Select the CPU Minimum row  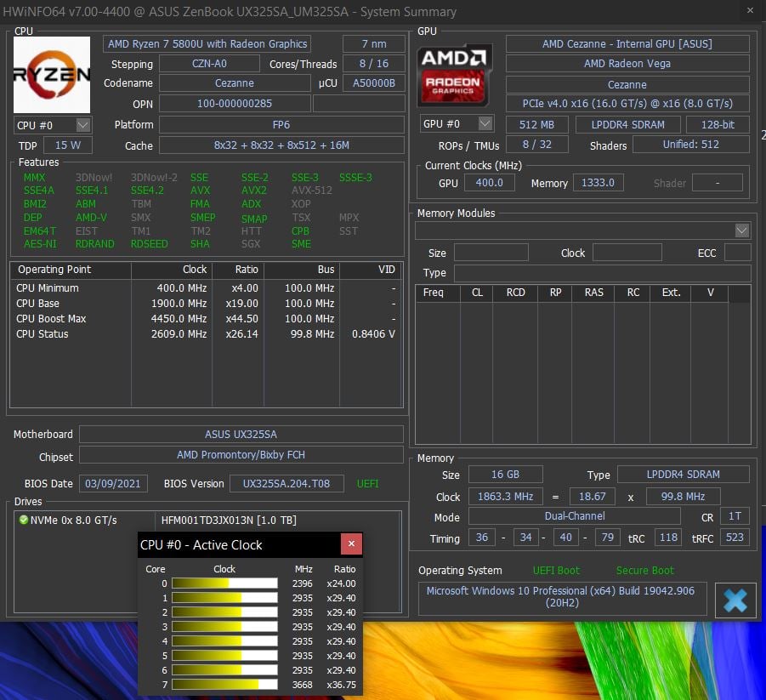(x=206, y=288)
